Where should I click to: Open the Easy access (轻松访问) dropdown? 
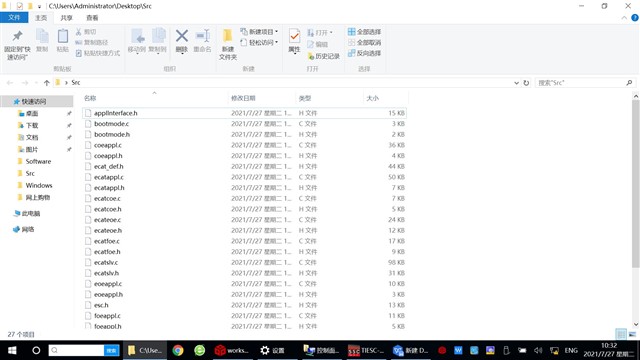(x=260, y=42)
